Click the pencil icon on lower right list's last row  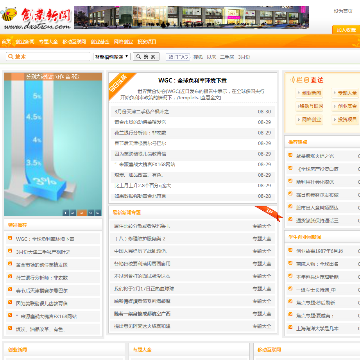click(290, 328)
